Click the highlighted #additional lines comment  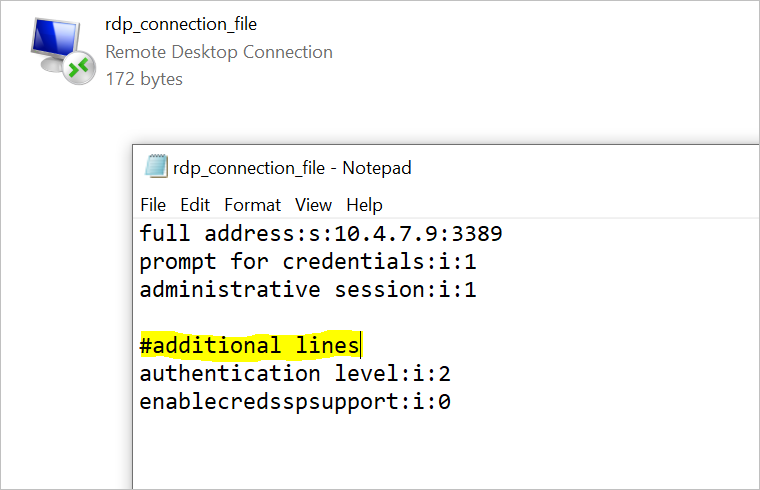tap(250, 346)
